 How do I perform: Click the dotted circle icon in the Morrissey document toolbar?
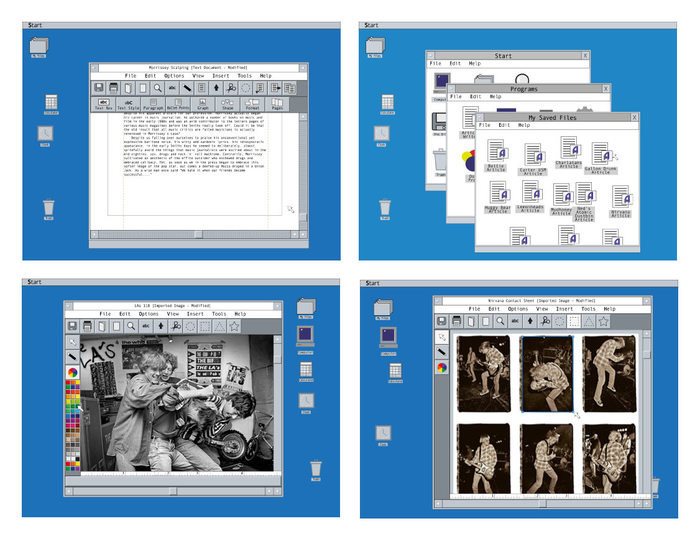pos(246,88)
